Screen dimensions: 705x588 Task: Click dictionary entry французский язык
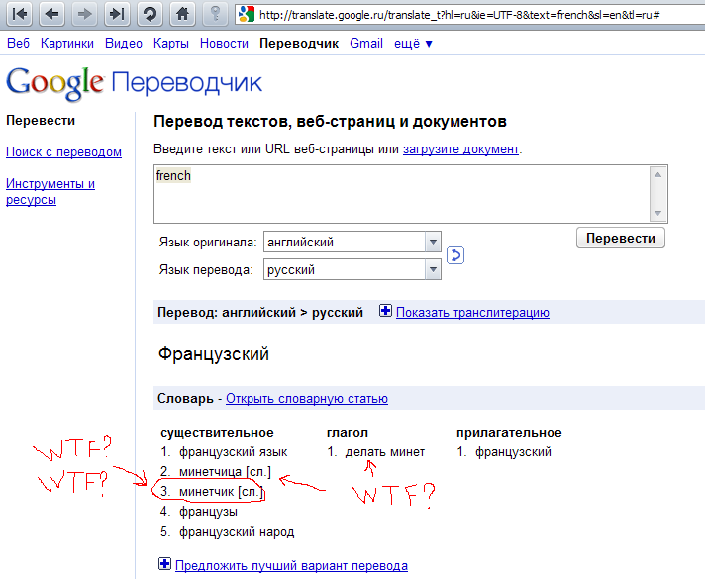pyautogui.click(x=233, y=452)
